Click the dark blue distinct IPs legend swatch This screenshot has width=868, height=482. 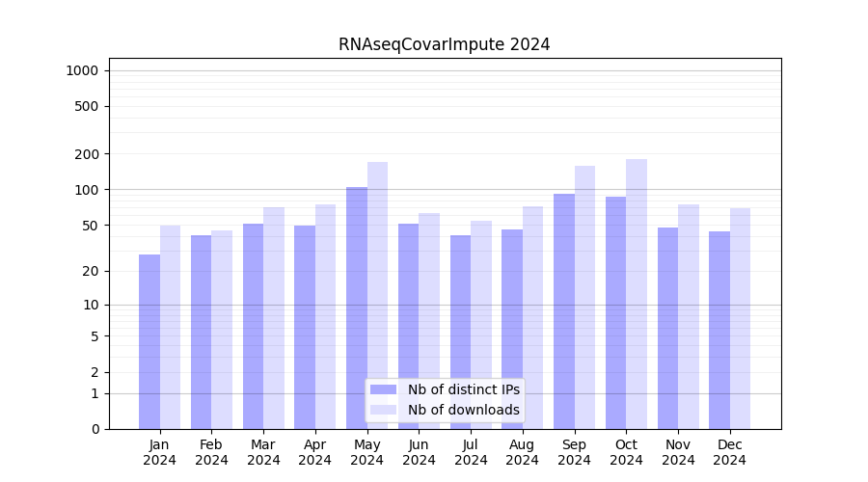[x=383, y=389]
